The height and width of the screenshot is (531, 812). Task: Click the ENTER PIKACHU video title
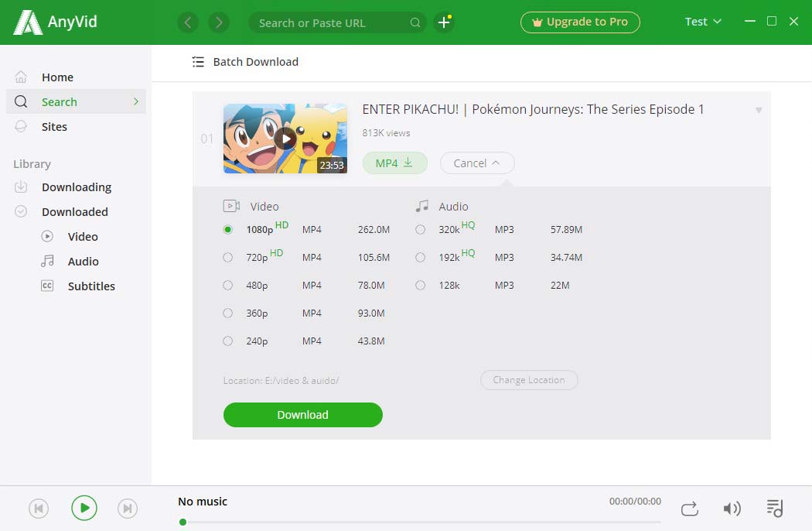[533, 109]
